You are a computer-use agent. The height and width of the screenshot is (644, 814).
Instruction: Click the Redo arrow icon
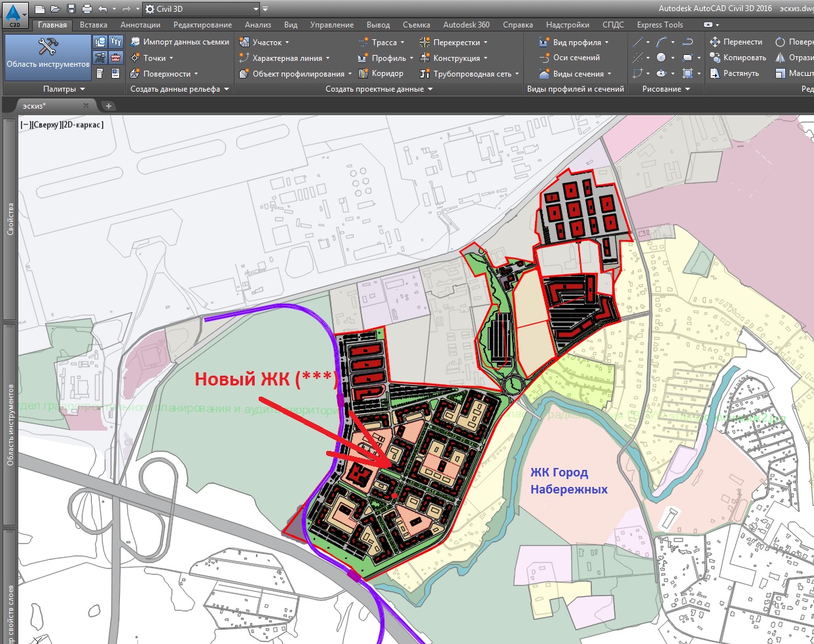[126, 9]
